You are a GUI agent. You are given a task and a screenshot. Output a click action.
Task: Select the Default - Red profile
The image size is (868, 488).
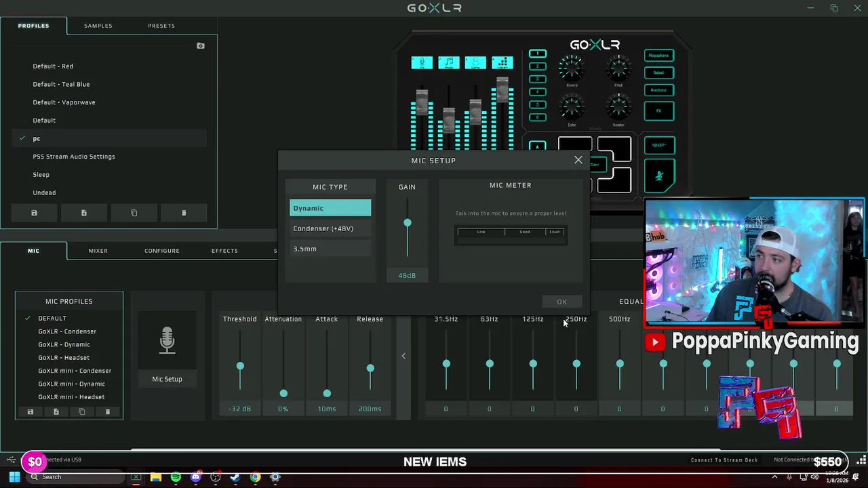click(110, 66)
